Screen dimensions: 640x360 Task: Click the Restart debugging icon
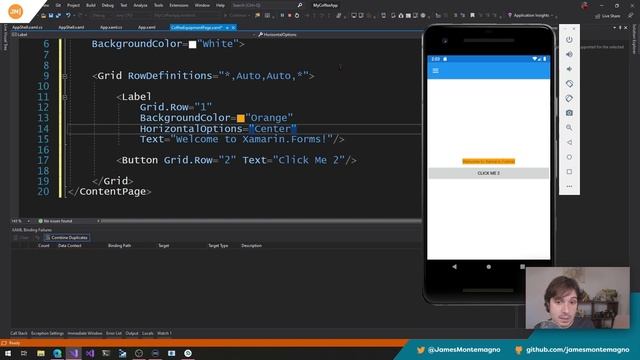point(297,16)
